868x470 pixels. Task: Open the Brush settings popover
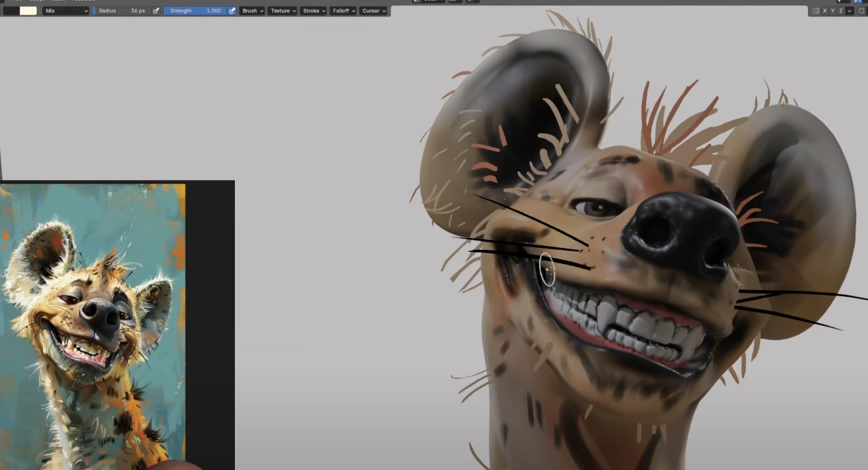(252, 11)
